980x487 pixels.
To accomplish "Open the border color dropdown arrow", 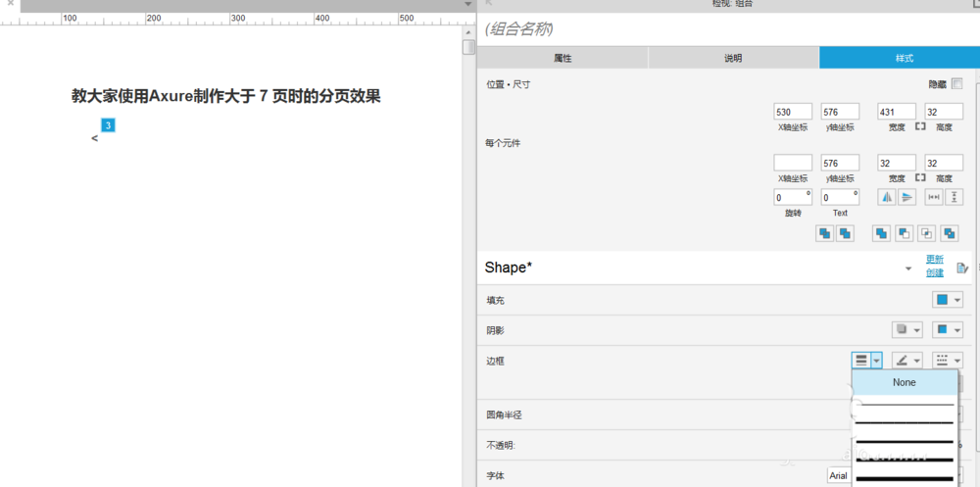I will click(917, 360).
